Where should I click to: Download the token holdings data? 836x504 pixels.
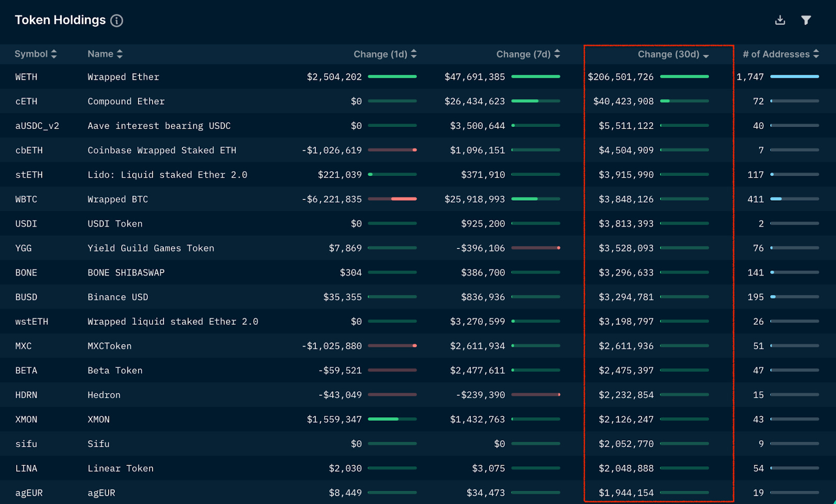pyautogui.click(x=780, y=20)
